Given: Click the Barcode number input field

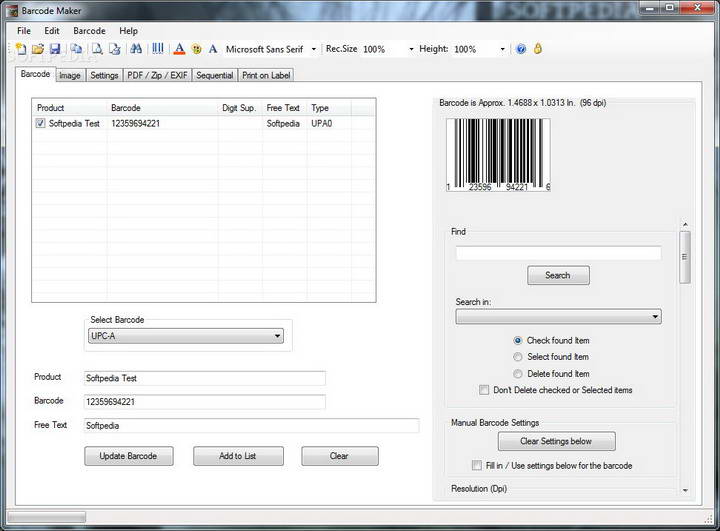Looking at the screenshot, I should (205, 402).
